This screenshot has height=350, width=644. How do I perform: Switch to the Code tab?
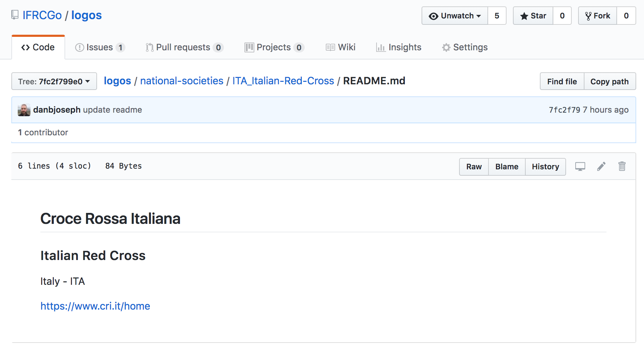pyautogui.click(x=38, y=47)
